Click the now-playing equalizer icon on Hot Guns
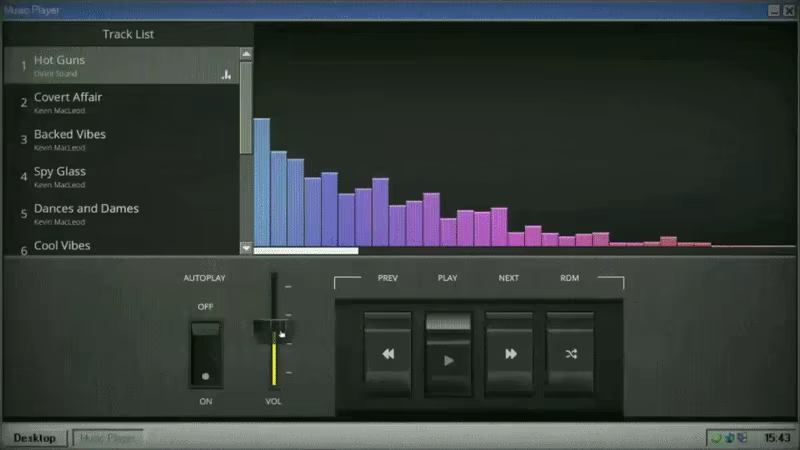 226,75
